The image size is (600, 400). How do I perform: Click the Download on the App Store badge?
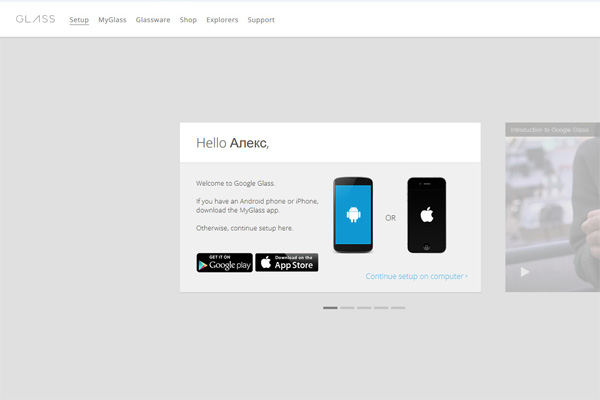coord(287,263)
